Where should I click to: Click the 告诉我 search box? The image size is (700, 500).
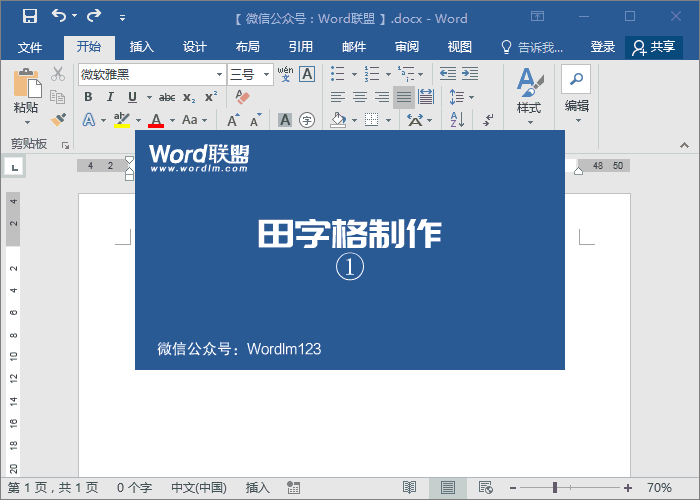point(532,47)
